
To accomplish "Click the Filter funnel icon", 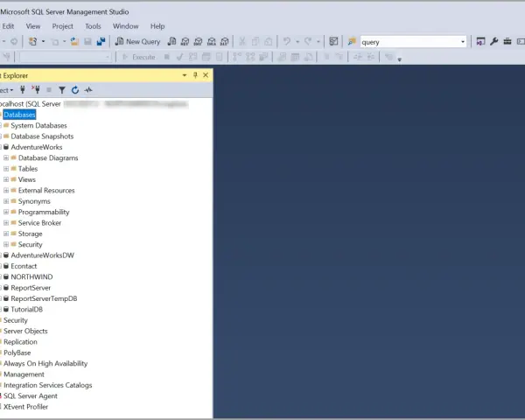I will [62, 90].
